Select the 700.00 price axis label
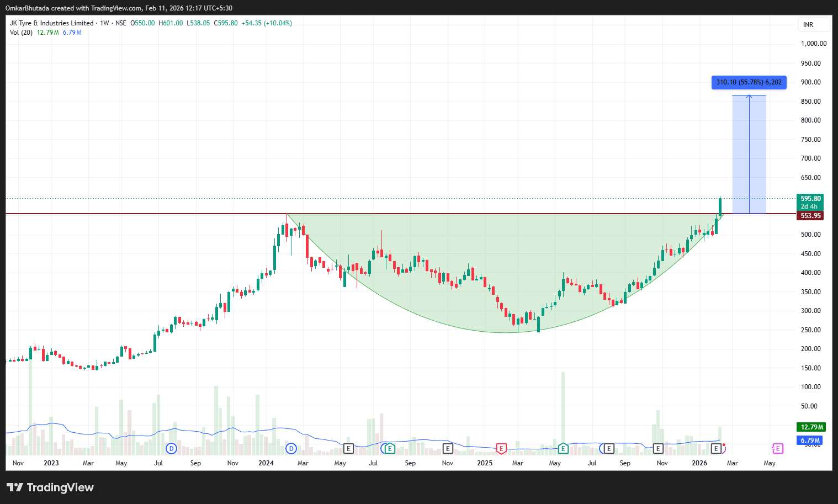This screenshot has width=838, height=504. point(811,158)
